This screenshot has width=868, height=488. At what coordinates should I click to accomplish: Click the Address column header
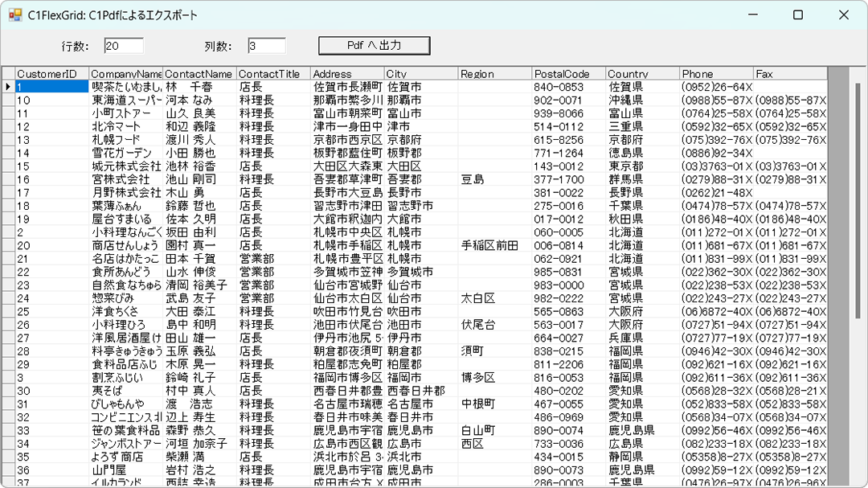pos(347,74)
